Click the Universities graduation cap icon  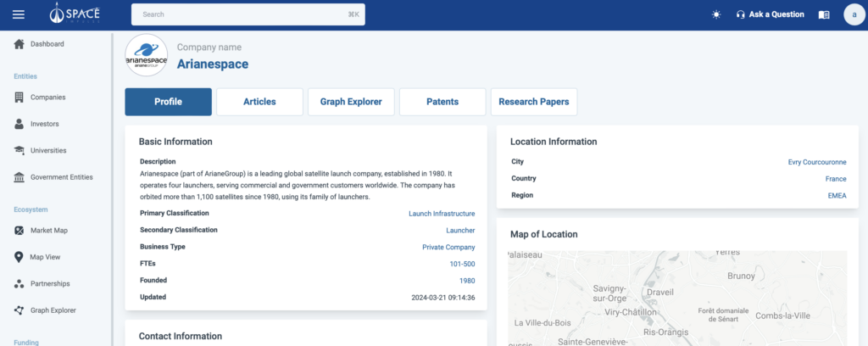19,150
